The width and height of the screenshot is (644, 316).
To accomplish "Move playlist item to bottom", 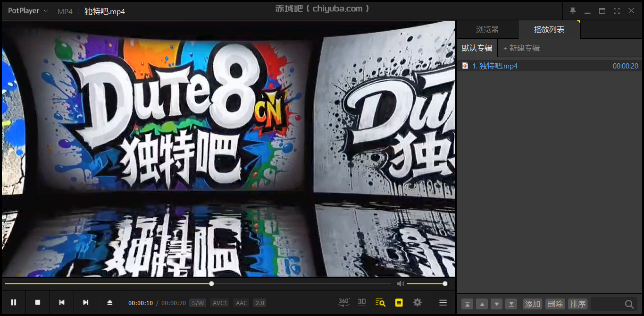I will tap(511, 304).
